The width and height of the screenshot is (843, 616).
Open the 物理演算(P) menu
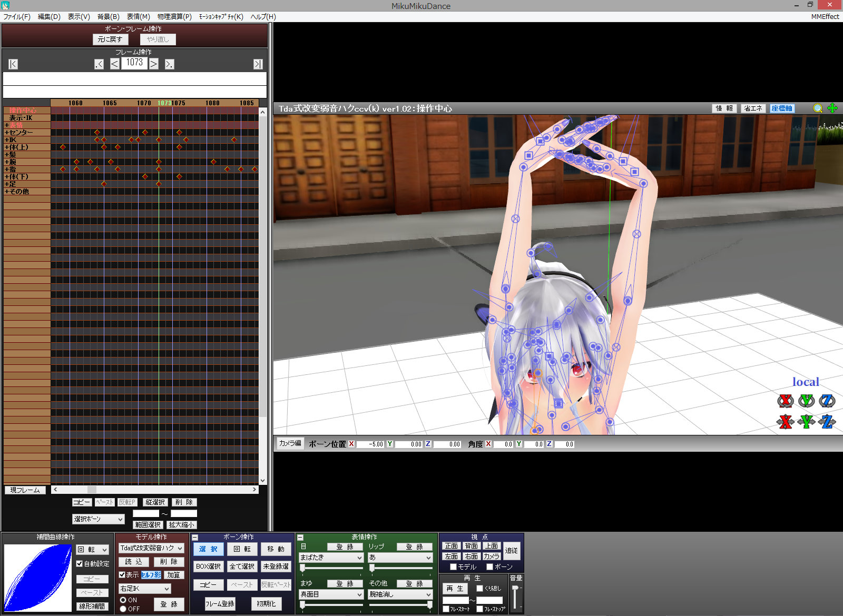[x=174, y=17]
